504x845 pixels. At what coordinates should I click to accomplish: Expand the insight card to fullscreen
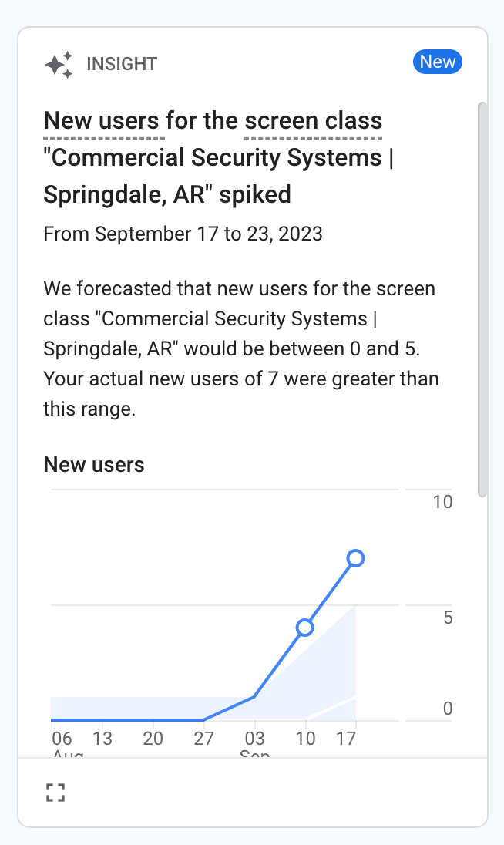pyautogui.click(x=55, y=793)
